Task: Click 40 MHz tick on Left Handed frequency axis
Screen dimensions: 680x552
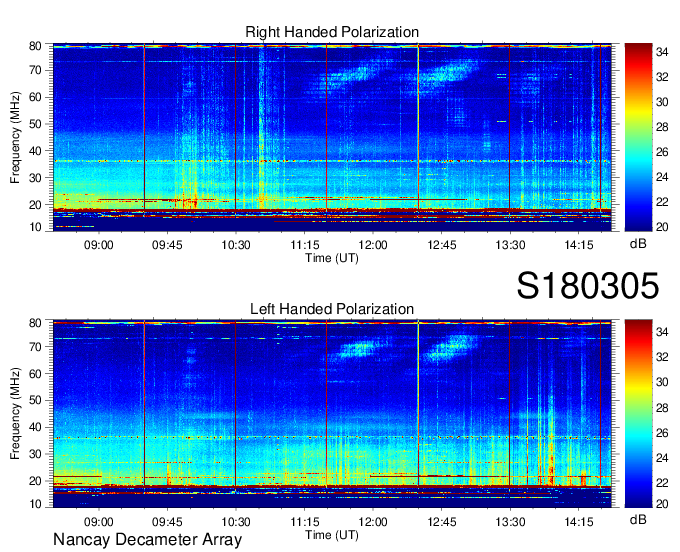Action: (35, 428)
